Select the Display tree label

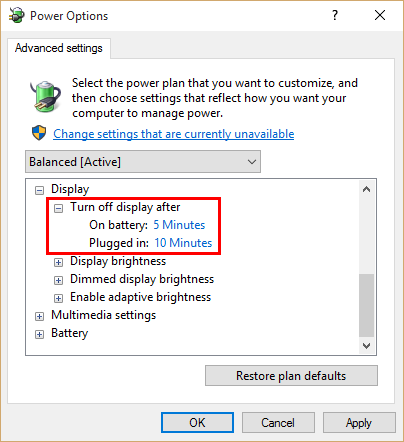click(x=70, y=189)
